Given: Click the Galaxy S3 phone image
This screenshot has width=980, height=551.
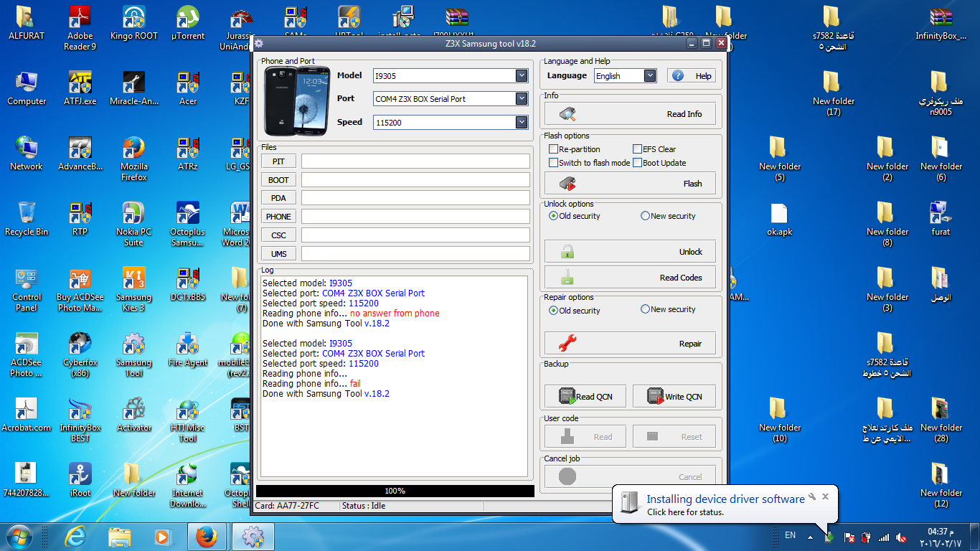Looking at the screenshot, I should 297,100.
